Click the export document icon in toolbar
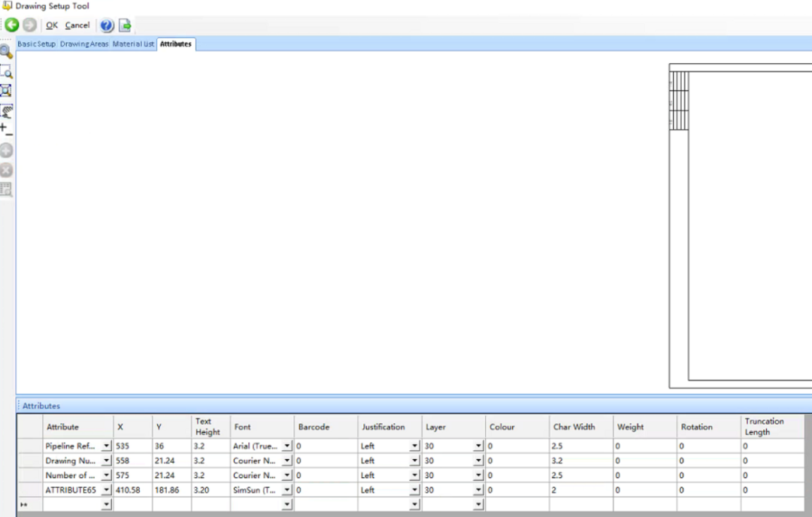This screenshot has height=517, width=812. 126,26
